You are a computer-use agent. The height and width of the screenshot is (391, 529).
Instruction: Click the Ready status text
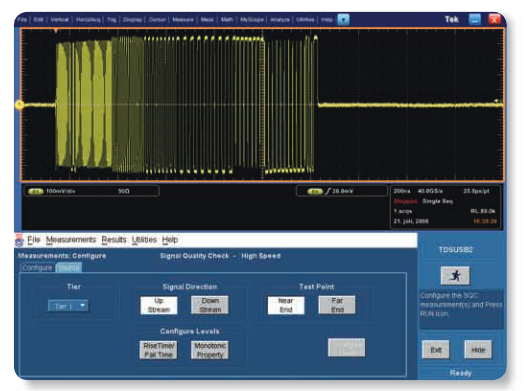pos(460,373)
